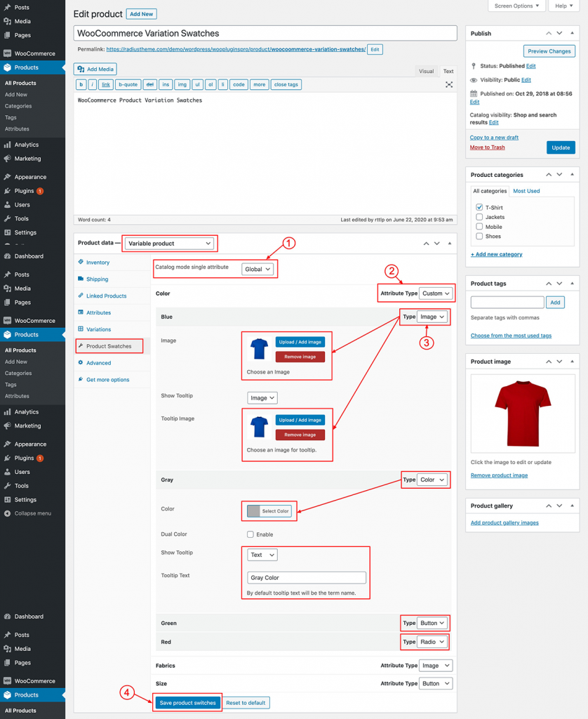Click the Update button in Publish
This screenshot has width=588, height=719.
[x=561, y=147]
